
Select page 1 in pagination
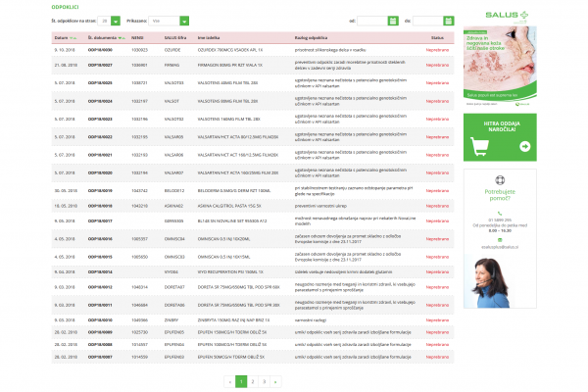tap(241, 381)
